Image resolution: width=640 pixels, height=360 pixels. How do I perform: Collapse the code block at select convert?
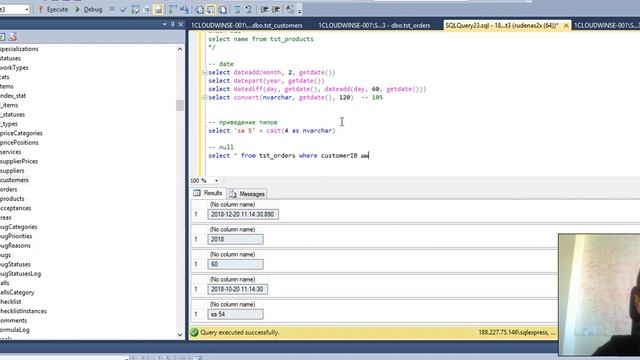tap(204, 97)
